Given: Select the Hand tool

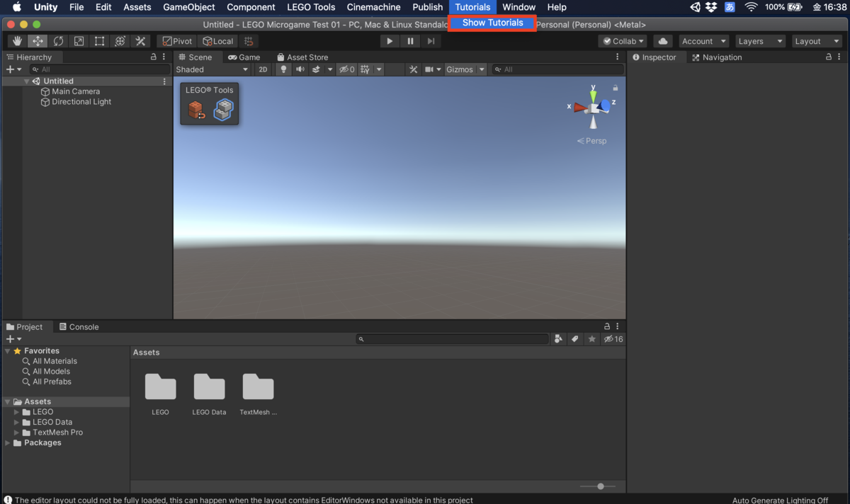Looking at the screenshot, I should (x=17, y=41).
